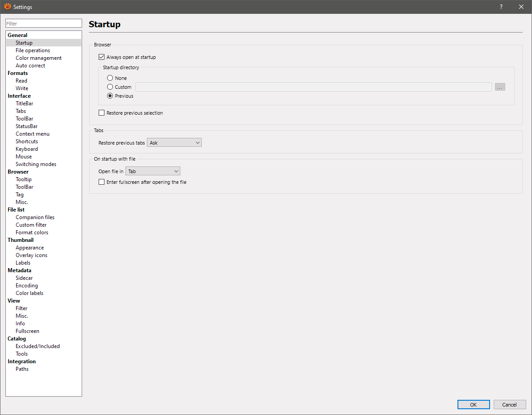Open Encoding settings

(27, 286)
